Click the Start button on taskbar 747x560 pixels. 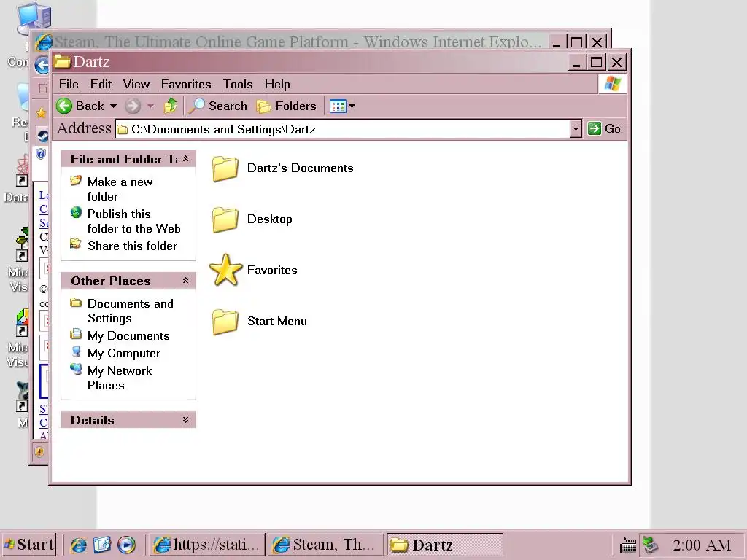[29, 544]
